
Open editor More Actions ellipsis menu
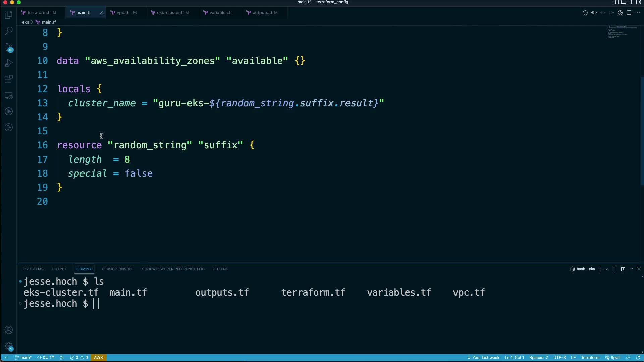click(638, 13)
